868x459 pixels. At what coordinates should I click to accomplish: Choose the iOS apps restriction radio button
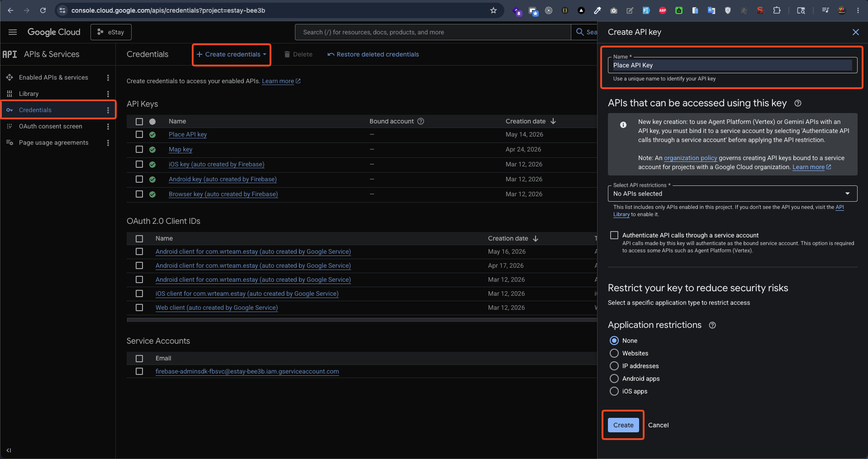click(x=614, y=391)
